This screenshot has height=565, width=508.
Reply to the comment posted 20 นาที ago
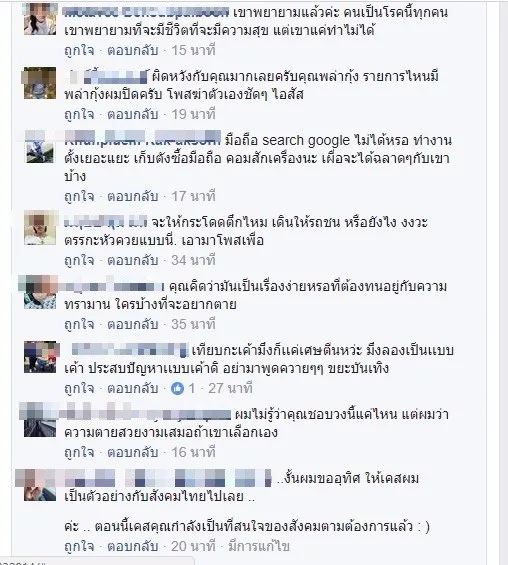point(133,546)
